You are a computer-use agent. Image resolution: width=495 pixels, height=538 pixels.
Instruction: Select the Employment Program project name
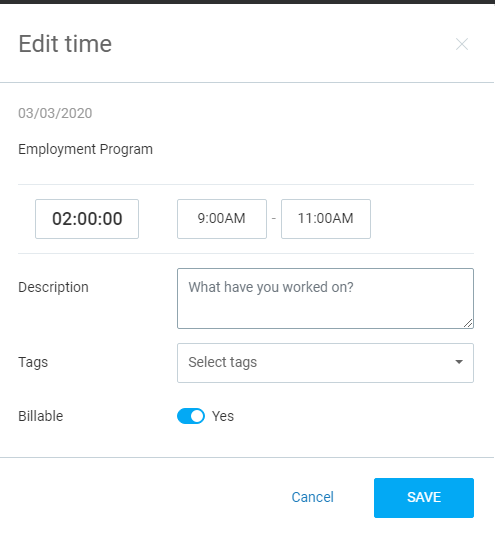tap(85, 150)
